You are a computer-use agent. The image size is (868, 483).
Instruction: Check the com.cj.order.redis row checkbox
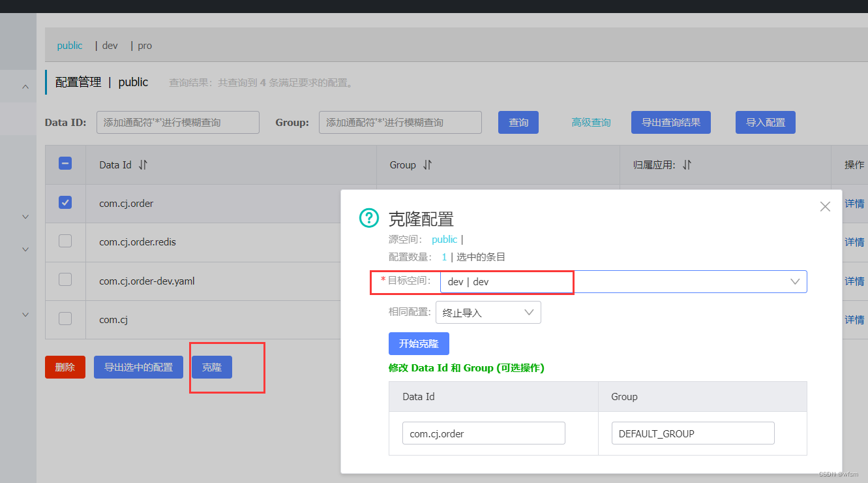click(x=65, y=241)
